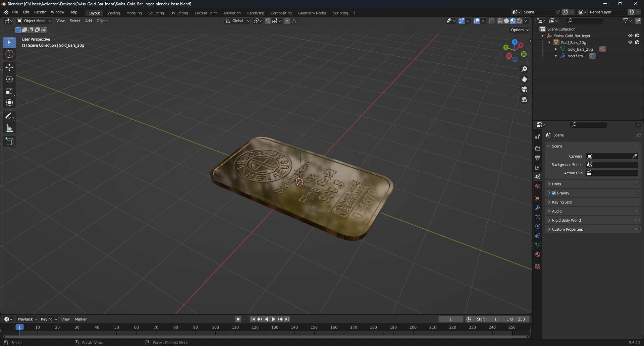Open the viewport Add menu
Viewport: 644px width, 346px height.
[88, 21]
